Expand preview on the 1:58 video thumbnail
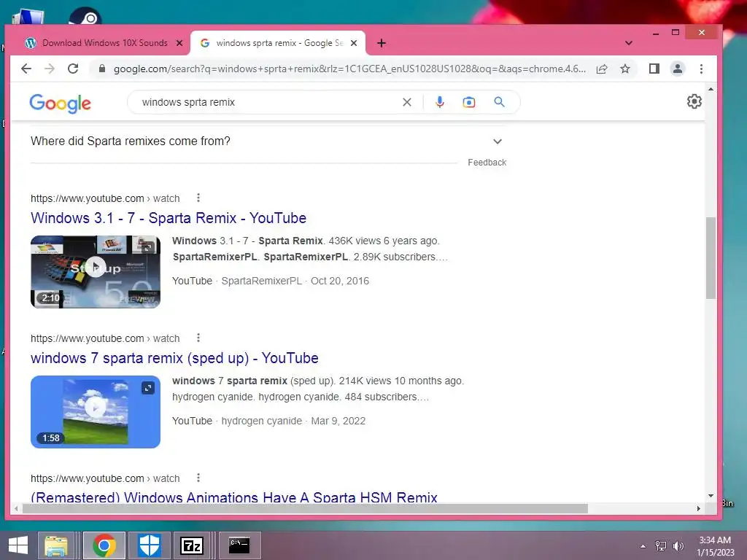 coord(148,388)
